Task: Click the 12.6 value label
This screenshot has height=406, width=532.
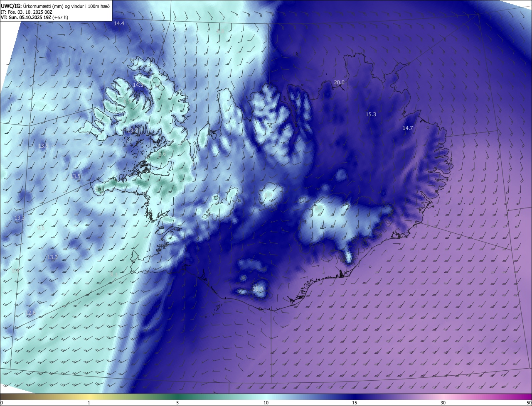Action: click(x=31, y=313)
